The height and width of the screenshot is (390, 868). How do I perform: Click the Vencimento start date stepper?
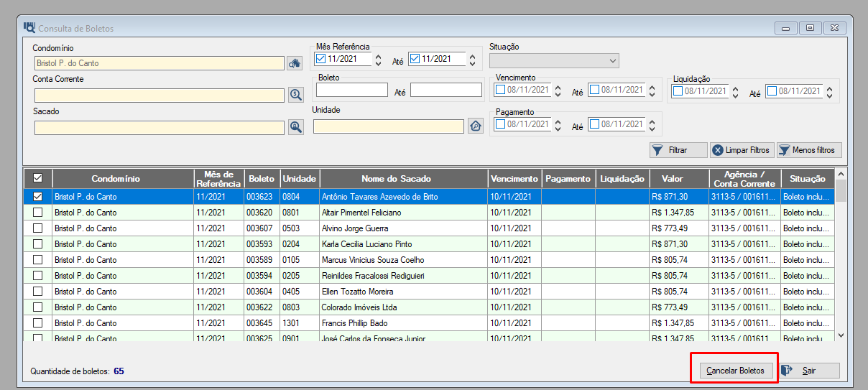(558, 90)
